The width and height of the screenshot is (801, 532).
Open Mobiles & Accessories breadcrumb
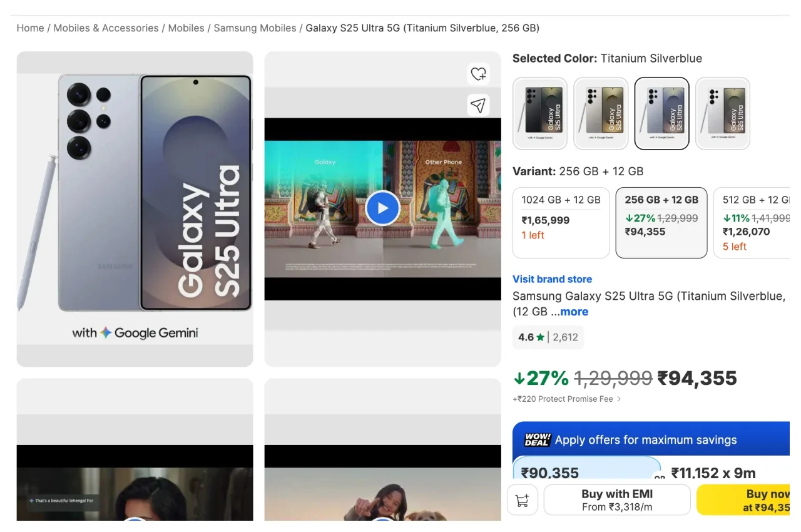coord(106,28)
